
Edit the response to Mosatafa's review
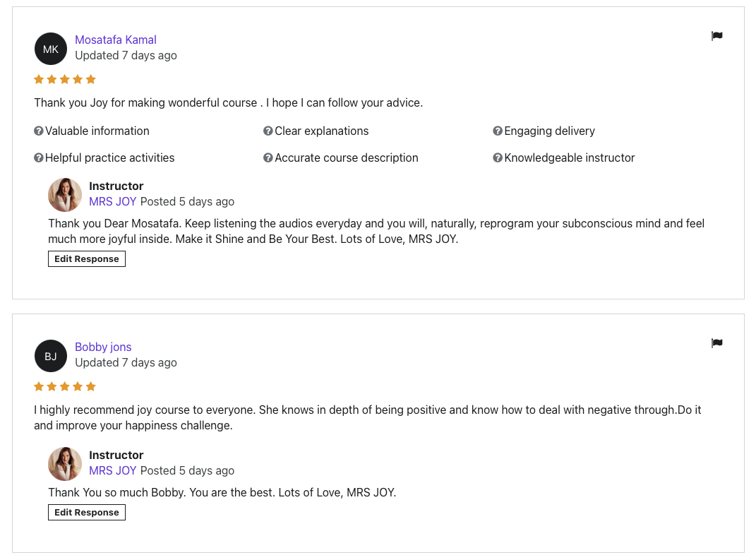click(87, 259)
